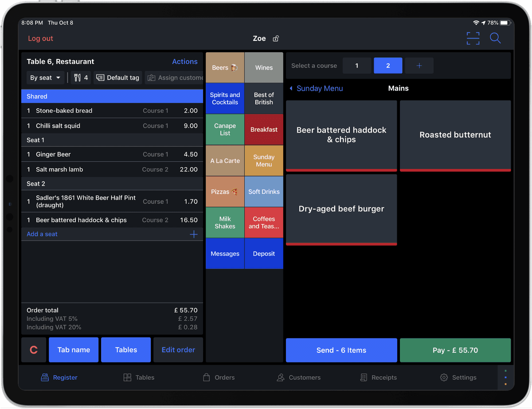
Task: Open the Default tag selector
Action: point(118,78)
